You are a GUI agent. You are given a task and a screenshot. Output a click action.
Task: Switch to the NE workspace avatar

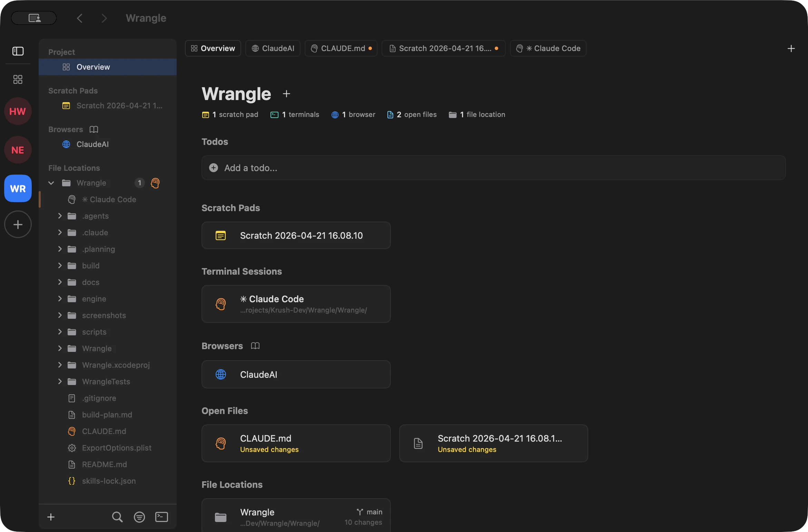pyautogui.click(x=18, y=150)
